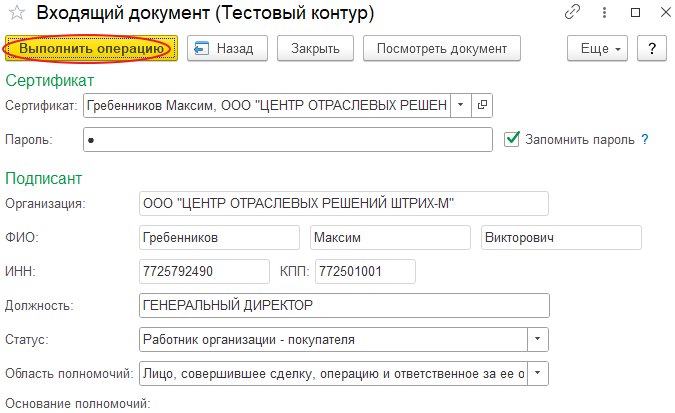675x413 pixels.
Task: Open the three-dot options menu in the title bar
Action: pyautogui.click(x=604, y=12)
